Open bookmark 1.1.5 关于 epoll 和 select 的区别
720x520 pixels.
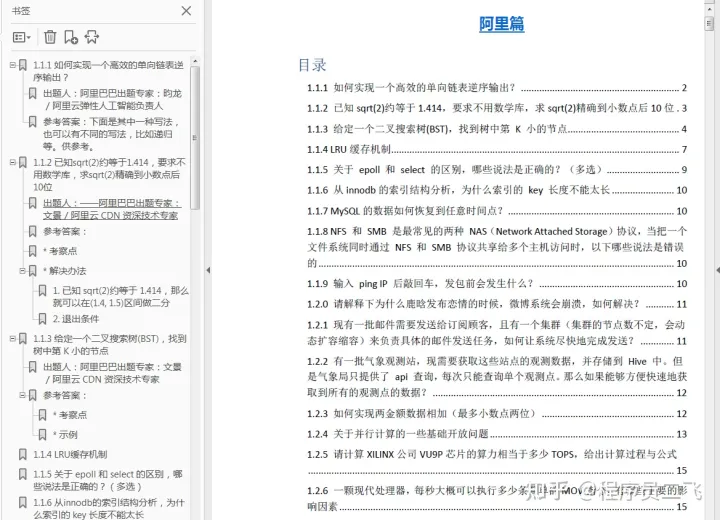[x=107, y=480]
